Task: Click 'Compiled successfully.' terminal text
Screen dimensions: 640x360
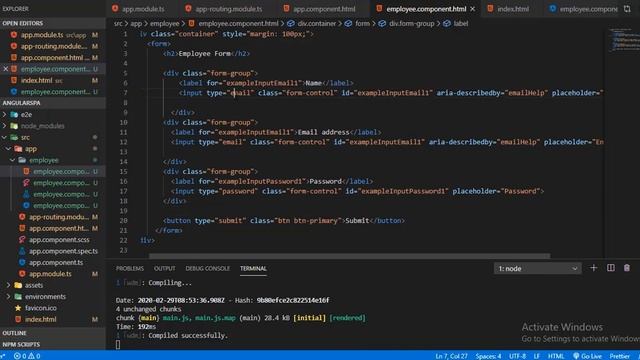Action: 188,336
